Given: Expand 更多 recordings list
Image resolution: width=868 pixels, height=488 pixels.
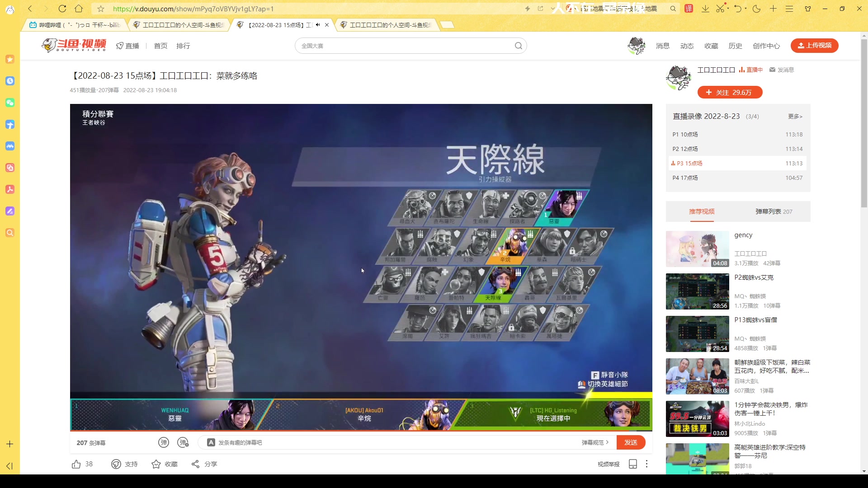Looking at the screenshot, I should pos(795,117).
